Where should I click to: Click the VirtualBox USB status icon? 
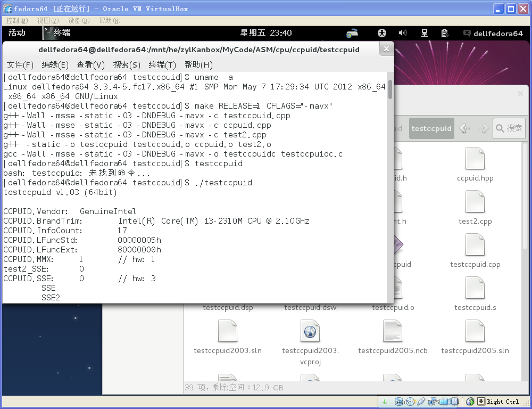(x=421, y=402)
